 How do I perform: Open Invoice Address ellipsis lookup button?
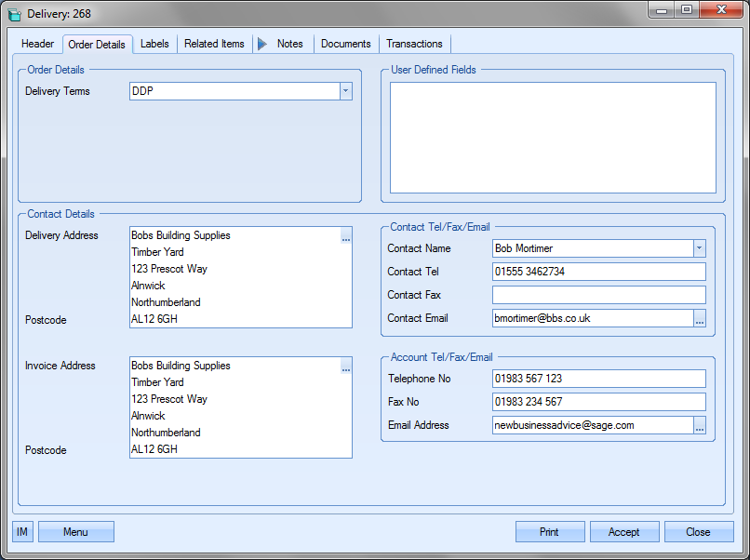coord(346,367)
